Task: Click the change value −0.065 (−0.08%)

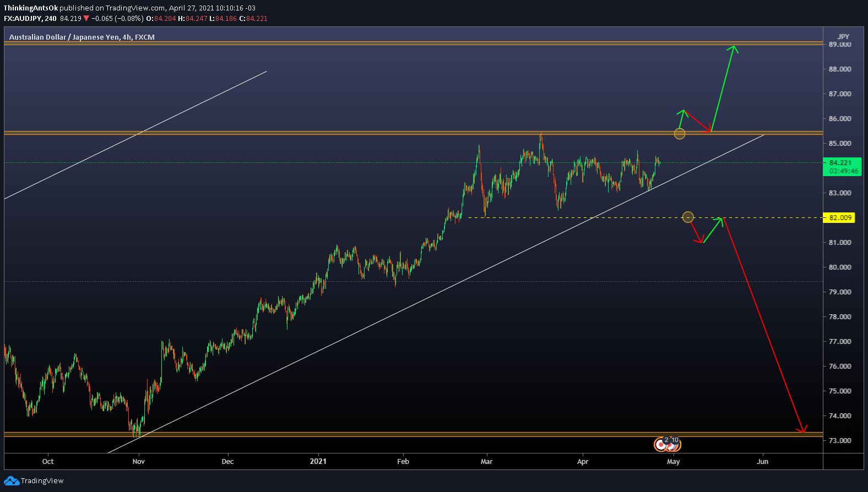Action: point(118,18)
